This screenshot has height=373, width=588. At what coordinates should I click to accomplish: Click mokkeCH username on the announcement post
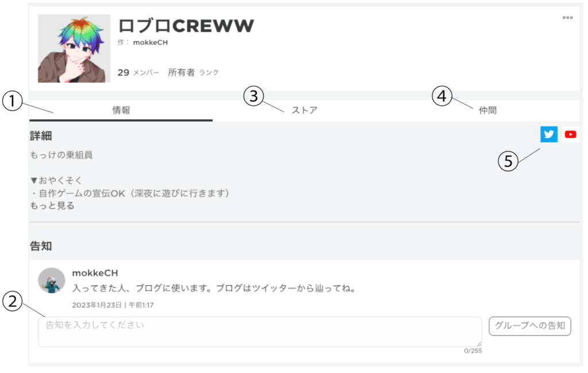[x=95, y=272]
